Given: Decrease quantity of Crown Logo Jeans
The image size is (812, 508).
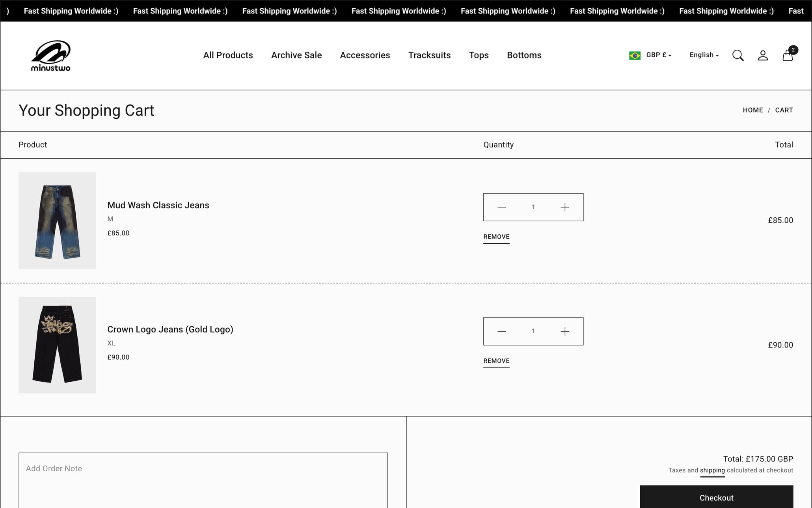Looking at the screenshot, I should tap(501, 331).
